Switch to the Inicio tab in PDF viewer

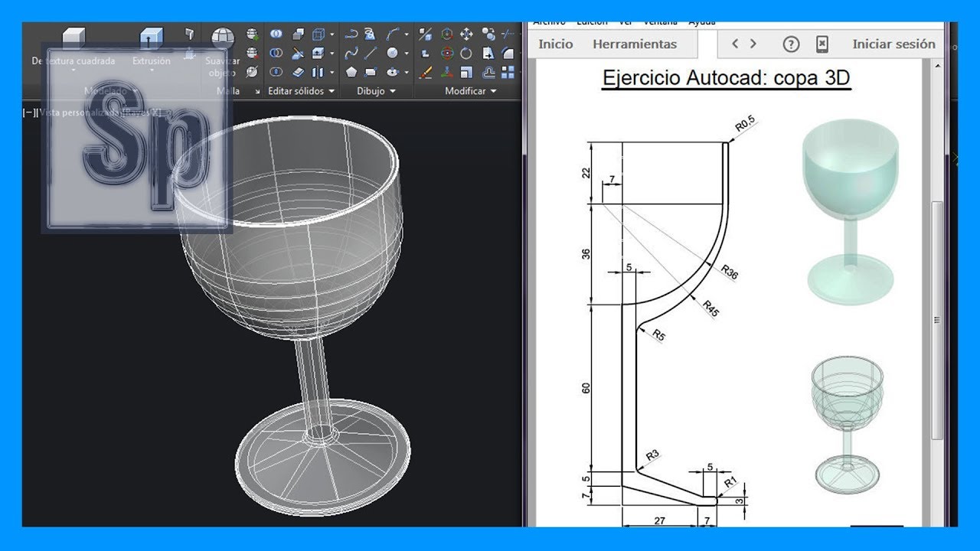[x=556, y=44]
